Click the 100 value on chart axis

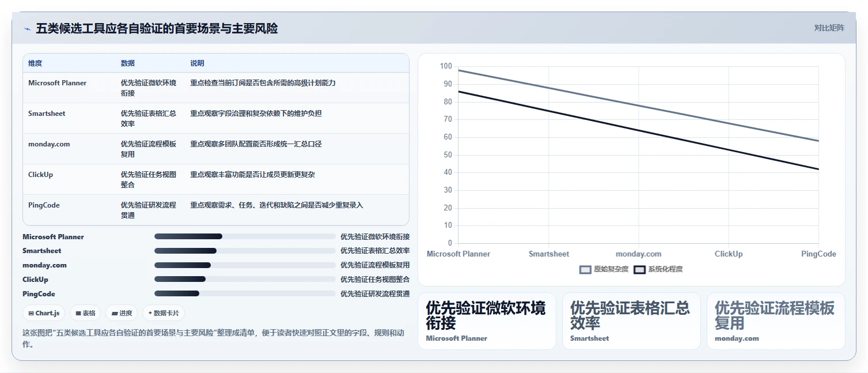pos(446,66)
